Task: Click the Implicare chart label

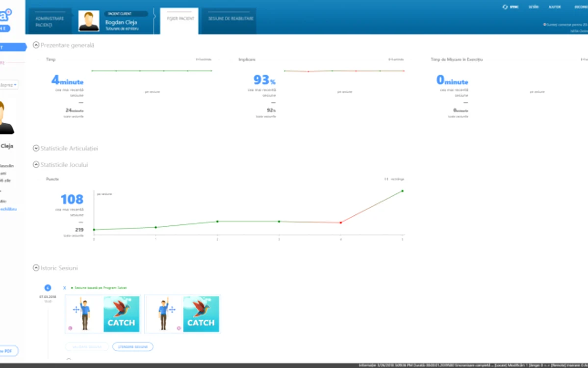Action: tap(247, 59)
